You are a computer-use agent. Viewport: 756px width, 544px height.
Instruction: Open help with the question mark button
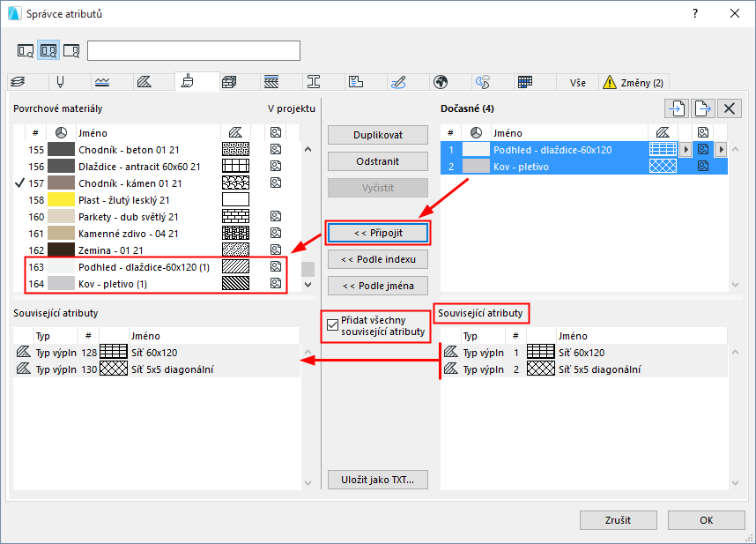click(x=695, y=13)
